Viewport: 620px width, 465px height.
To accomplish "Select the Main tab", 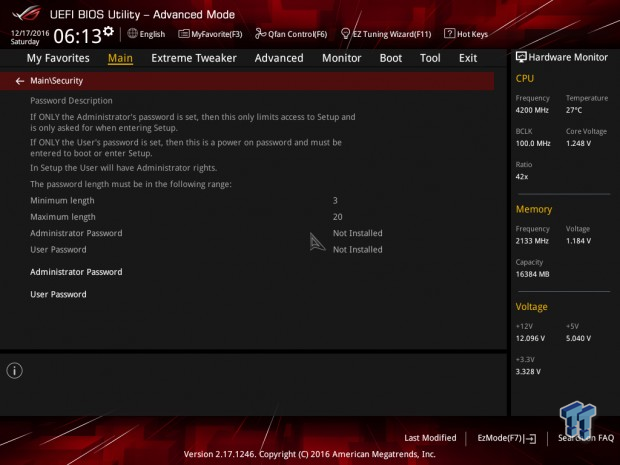I will pyautogui.click(x=120, y=58).
